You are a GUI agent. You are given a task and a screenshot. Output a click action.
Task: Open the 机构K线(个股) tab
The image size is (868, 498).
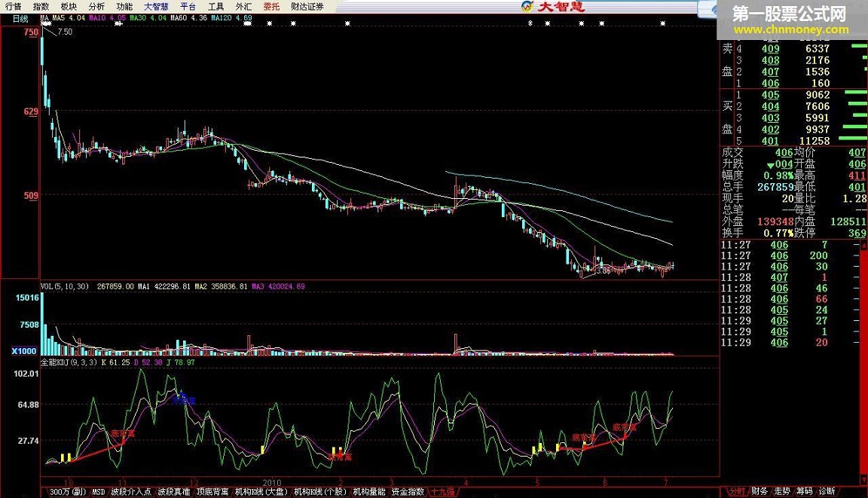click(320, 491)
